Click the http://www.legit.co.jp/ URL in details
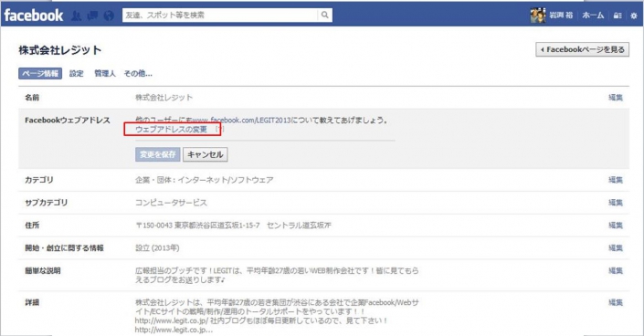Image resolution: width=644 pixels, height=336 pixels. click(172, 320)
